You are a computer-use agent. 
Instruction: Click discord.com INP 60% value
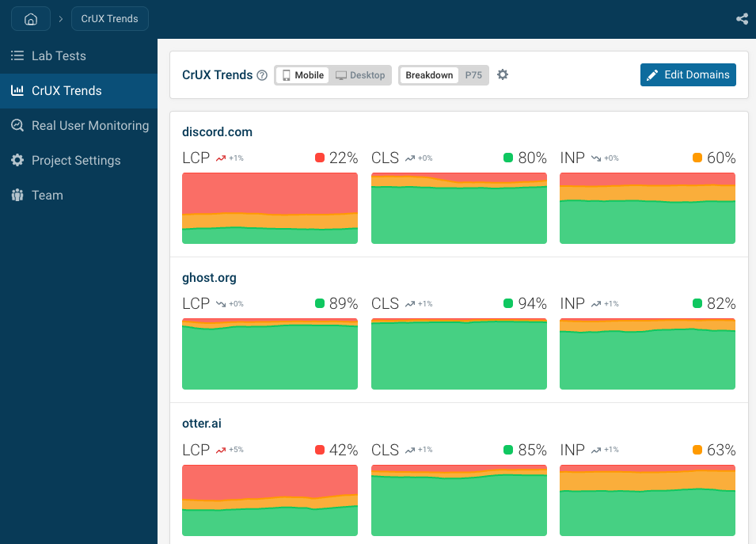[721, 158]
